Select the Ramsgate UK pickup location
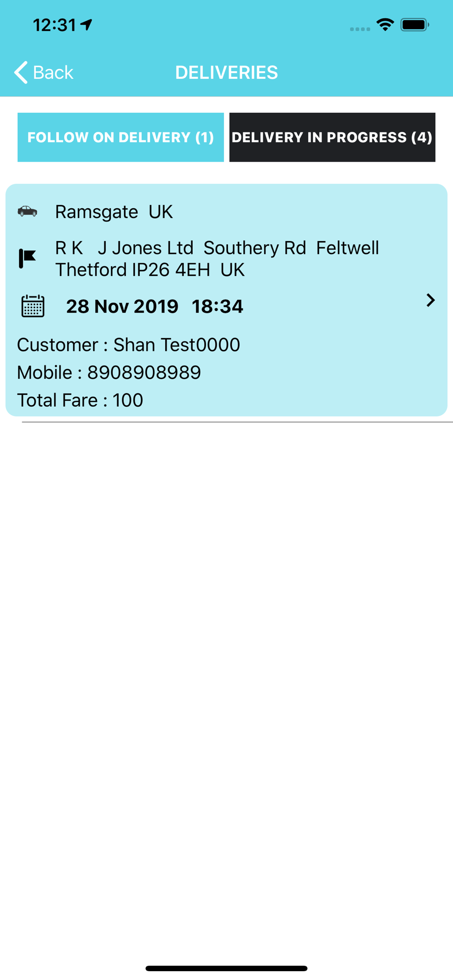 (x=114, y=212)
